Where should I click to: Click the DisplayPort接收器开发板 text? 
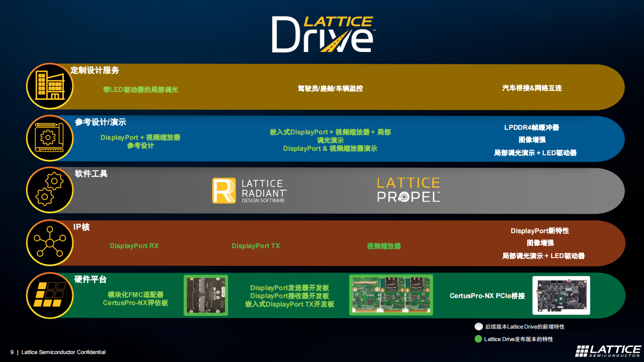tap(290, 296)
